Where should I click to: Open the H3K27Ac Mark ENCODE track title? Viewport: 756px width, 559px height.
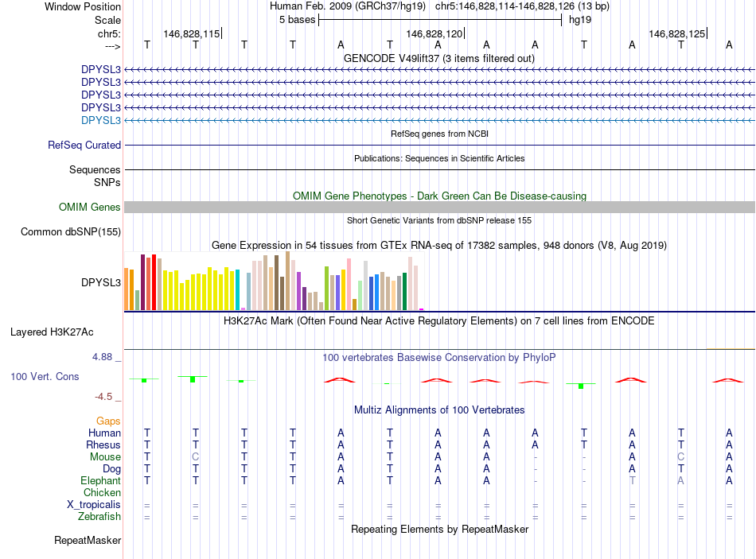439,321
